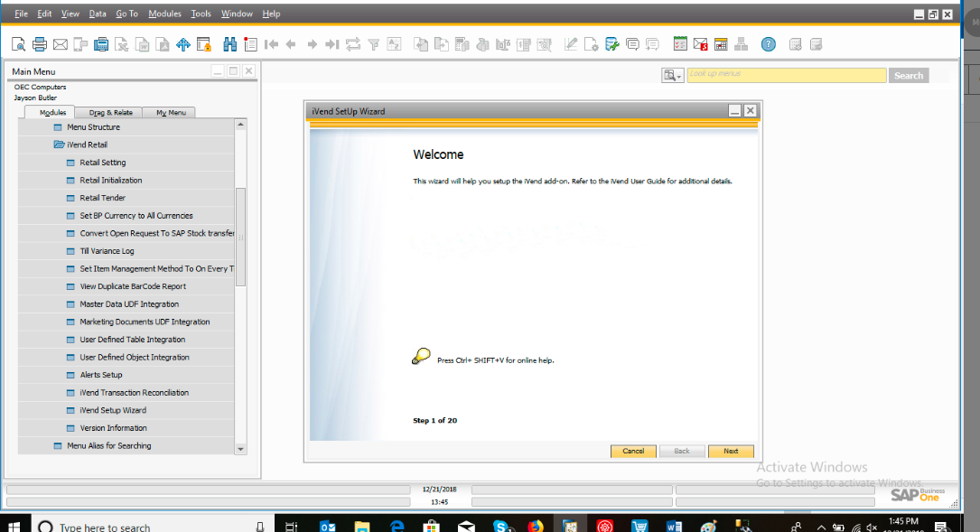This screenshot has height=532, width=980.
Task: Open Menu Alias for Searching item
Action: pyautogui.click(x=108, y=445)
